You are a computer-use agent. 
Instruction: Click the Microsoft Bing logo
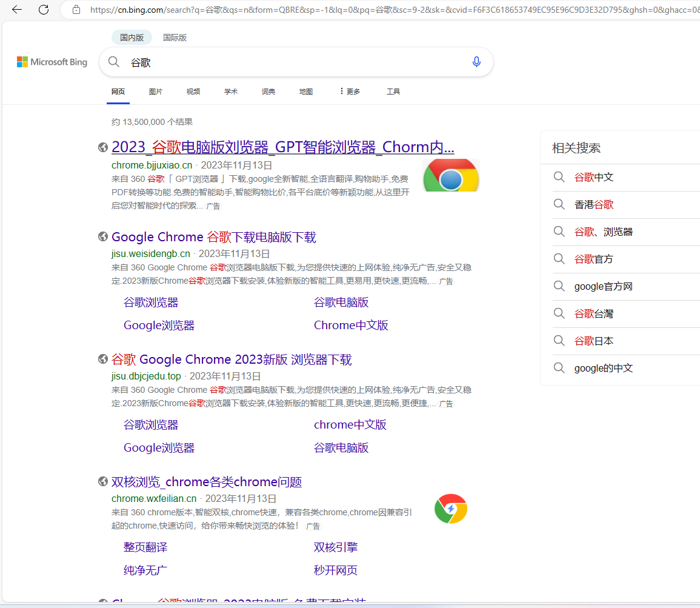click(x=52, y=62)
